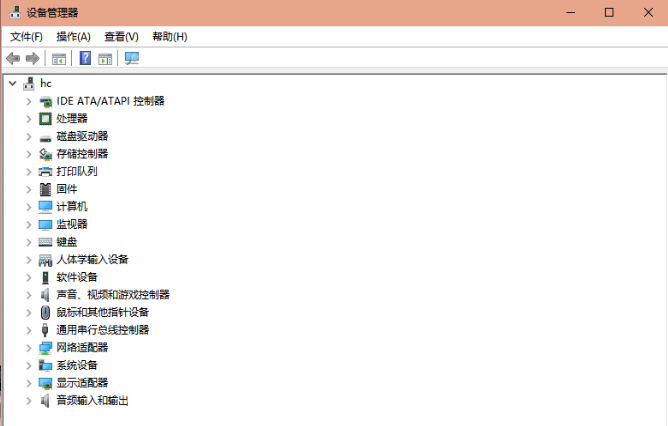
Task: Expand the 声音、视频和游戏控制器 node
Action: 29,295
